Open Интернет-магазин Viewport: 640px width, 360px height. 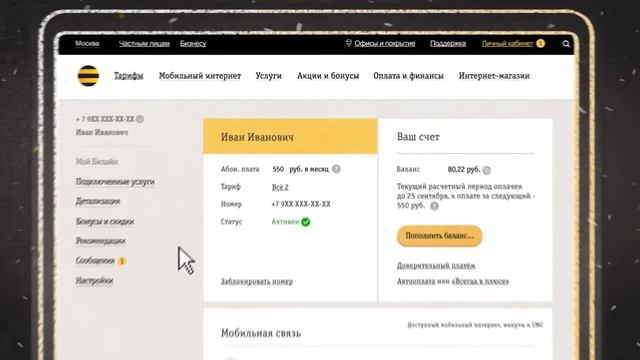tap(494, 76)
